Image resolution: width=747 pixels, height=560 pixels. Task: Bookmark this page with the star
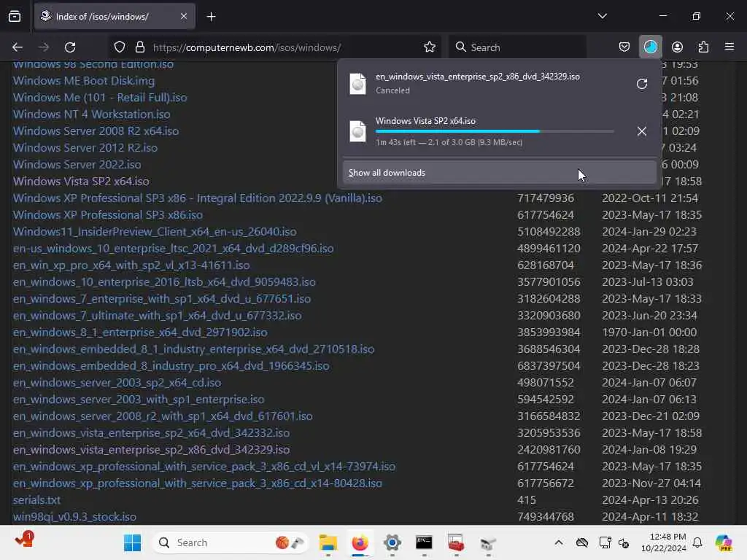pos(429,47)
